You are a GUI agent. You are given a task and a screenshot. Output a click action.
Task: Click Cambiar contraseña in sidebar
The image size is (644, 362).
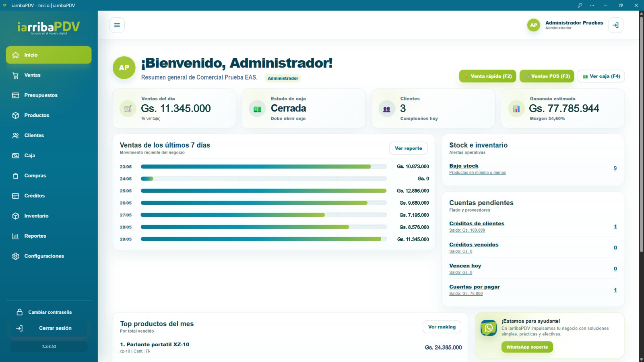pyautogui.click(x=49, y=312)
